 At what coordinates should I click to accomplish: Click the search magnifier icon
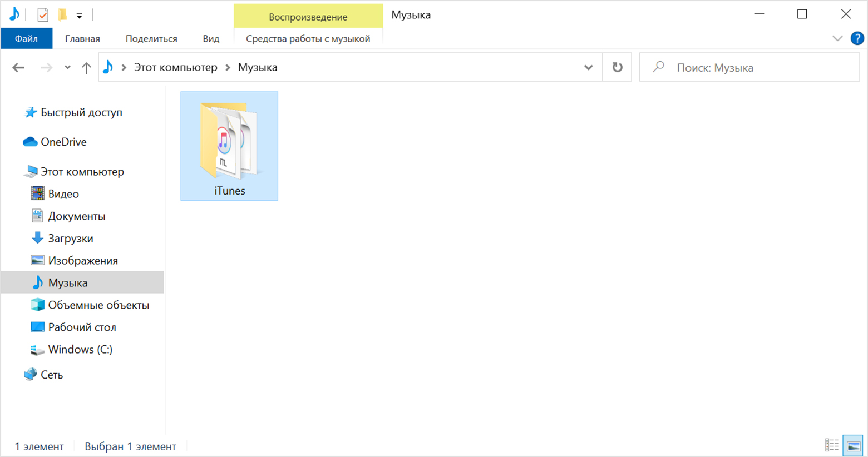pos(659,67)
